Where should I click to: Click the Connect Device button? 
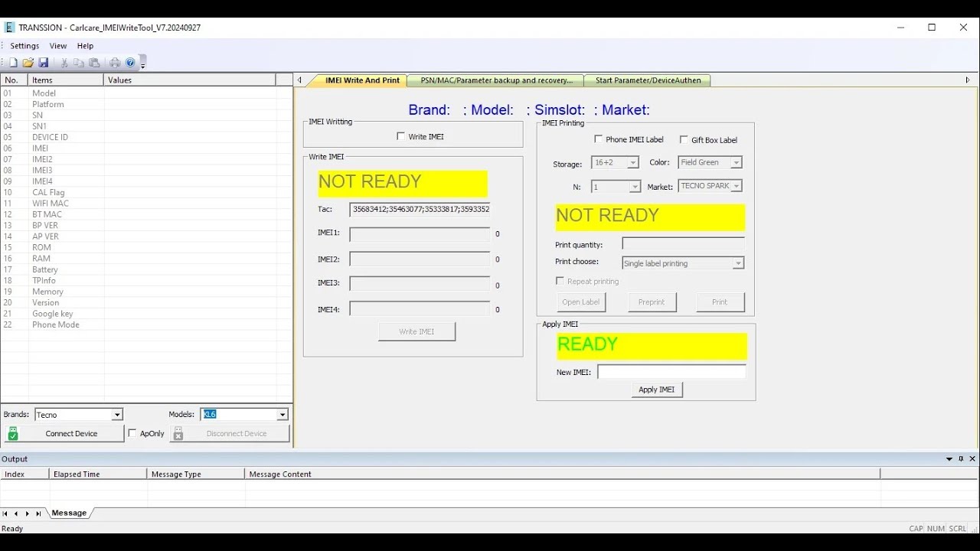[x=64, y=433]
